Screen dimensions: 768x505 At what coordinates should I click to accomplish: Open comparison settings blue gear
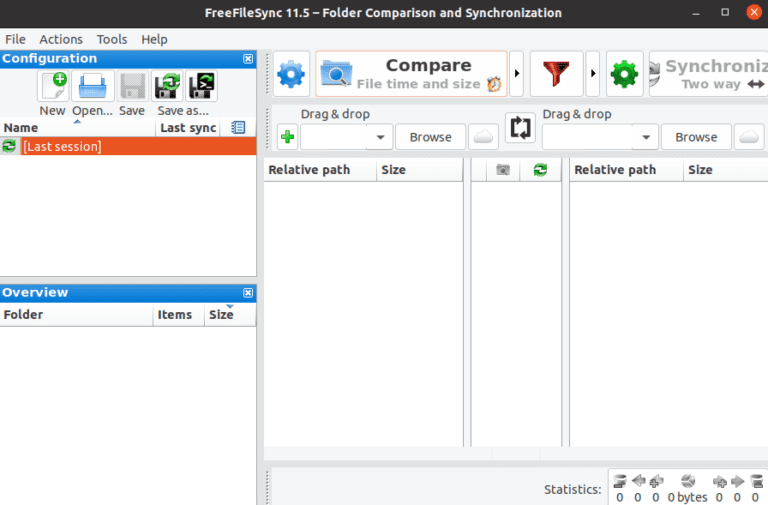pyautogui.click(x=291, y=74)
